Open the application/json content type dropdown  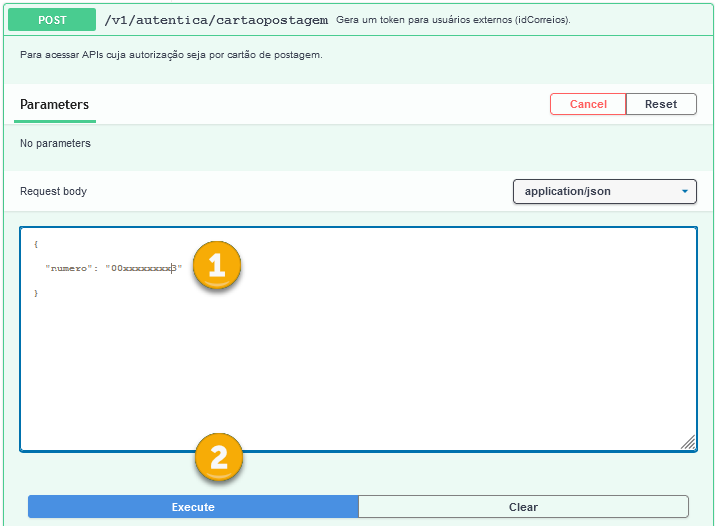click(605, 191)
